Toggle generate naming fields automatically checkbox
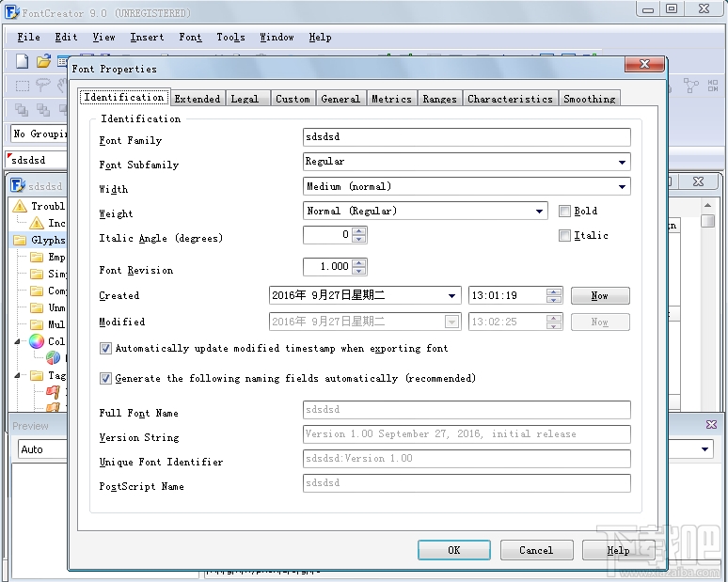 105,378
